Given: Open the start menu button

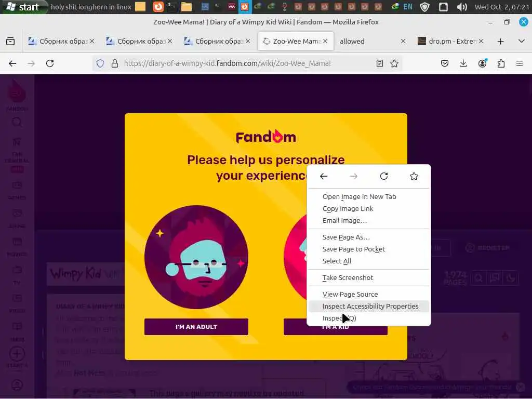Looking at the screenshot, I should 24,7.
